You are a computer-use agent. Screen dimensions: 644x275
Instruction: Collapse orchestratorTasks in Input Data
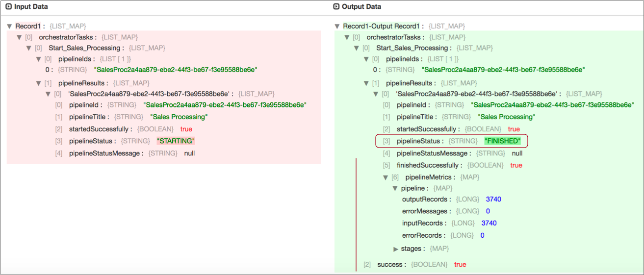tap(19, 37)
